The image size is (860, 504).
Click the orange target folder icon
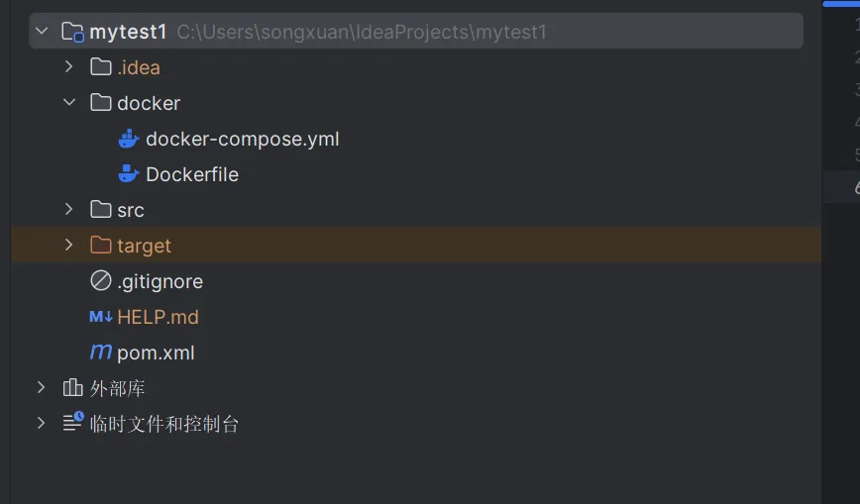(x=100, y=246)
